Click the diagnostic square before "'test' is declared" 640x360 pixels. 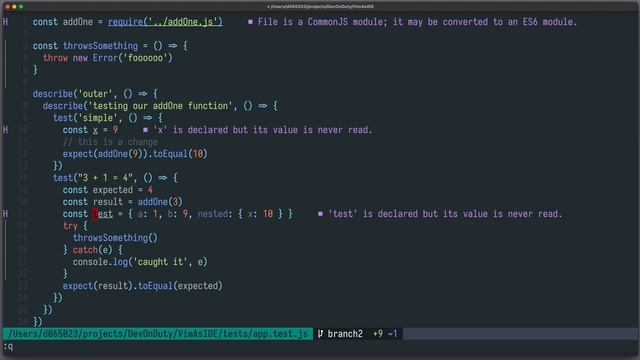[320, 213]
